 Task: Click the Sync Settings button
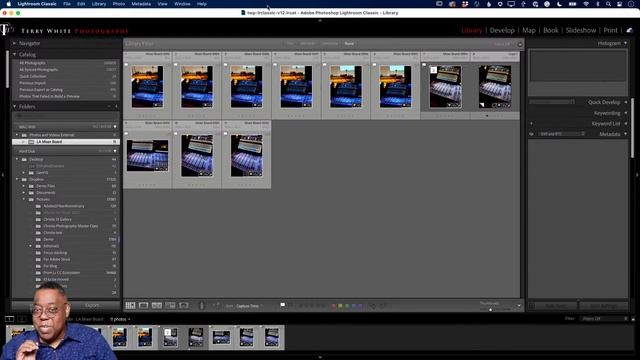coord(603,305)
